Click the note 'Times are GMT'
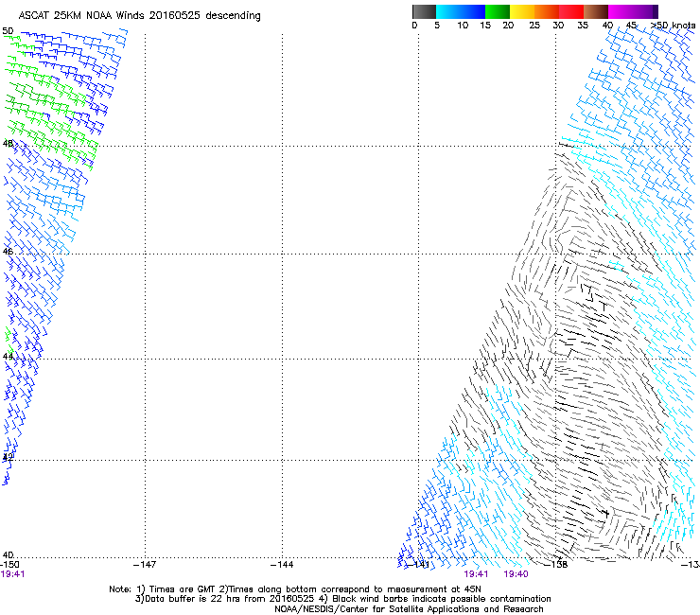The height and width of the screenshot is (615, 700). [183, 589]
